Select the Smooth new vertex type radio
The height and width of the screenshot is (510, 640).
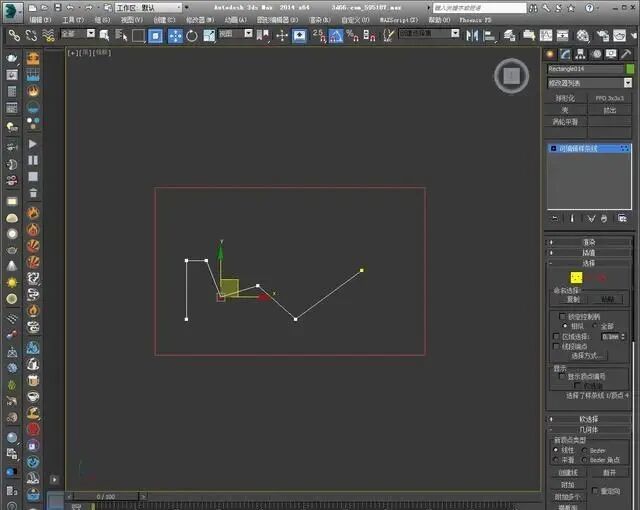point(556,460)
